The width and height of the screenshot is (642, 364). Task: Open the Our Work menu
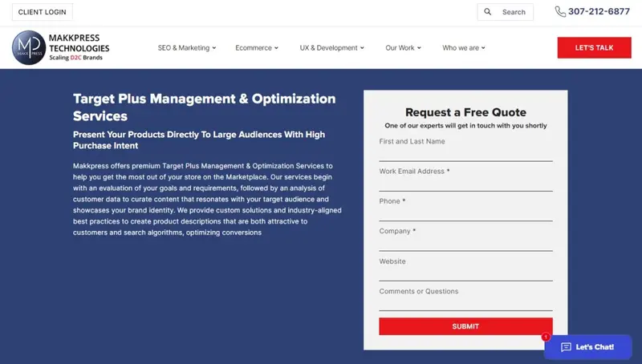(x=404, y=48)
